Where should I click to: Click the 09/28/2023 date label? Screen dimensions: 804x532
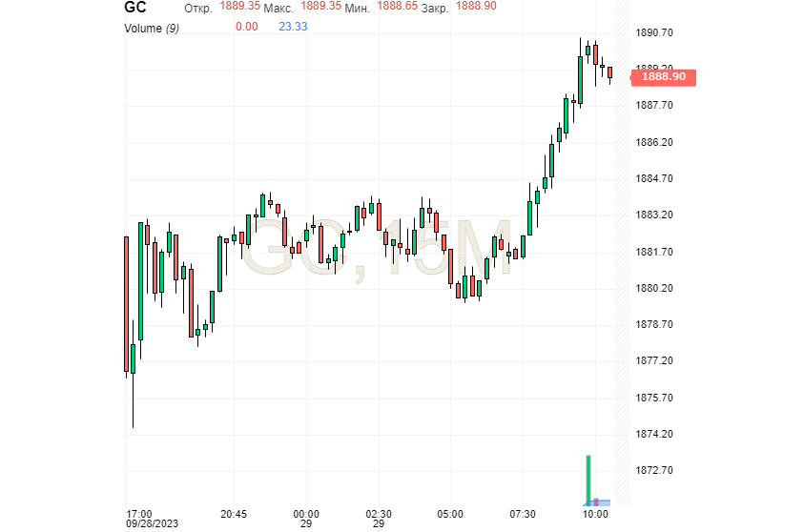pyautogui.click(x=152, y=523)
